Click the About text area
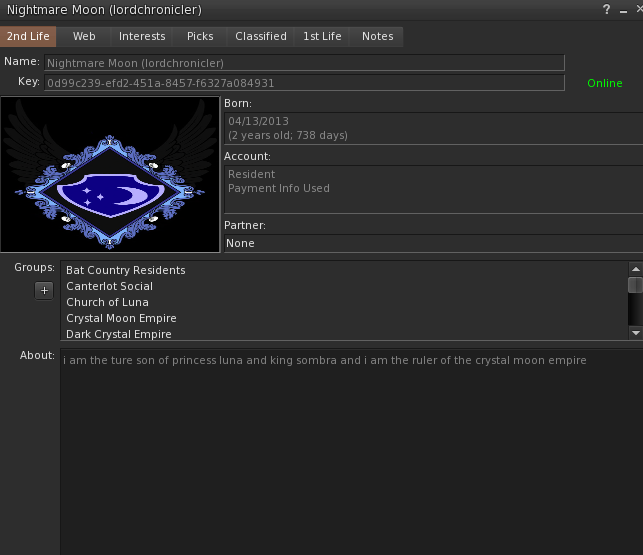Image resolution: width=643 pixels, height=555 pixels. [x=351, y=451]
